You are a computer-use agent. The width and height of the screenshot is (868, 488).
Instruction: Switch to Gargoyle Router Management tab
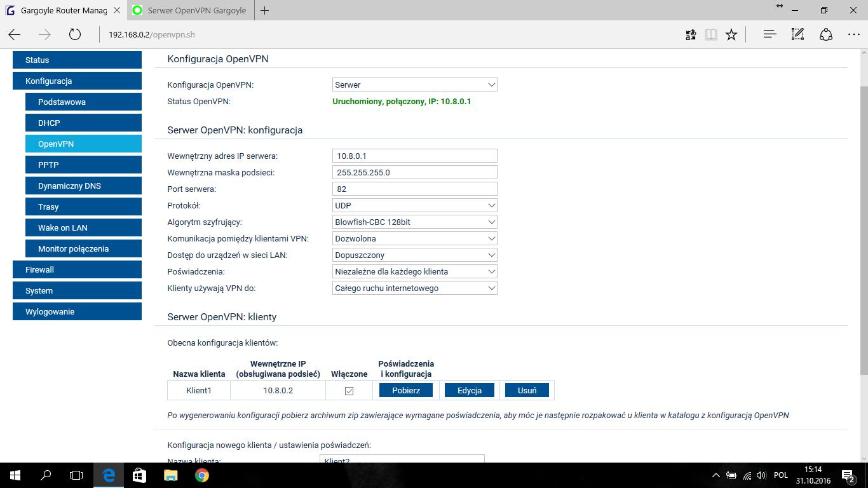click(x=63, y=10)
